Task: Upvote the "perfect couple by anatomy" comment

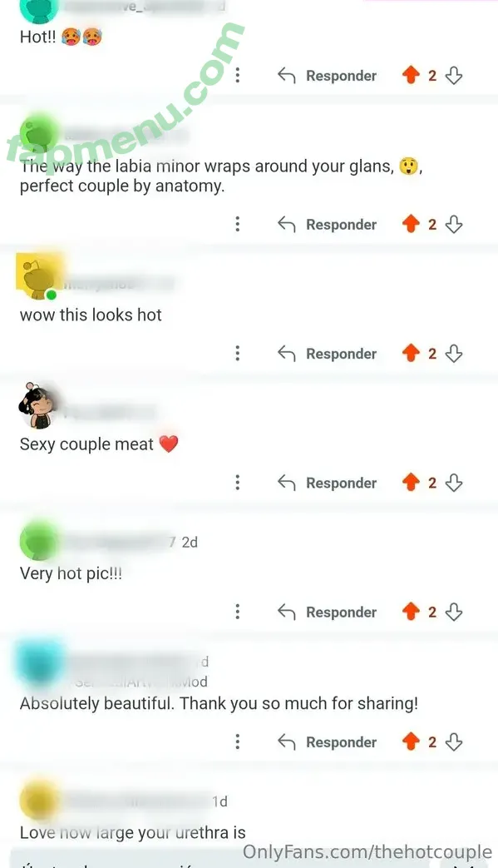Action: click(411, 224)
